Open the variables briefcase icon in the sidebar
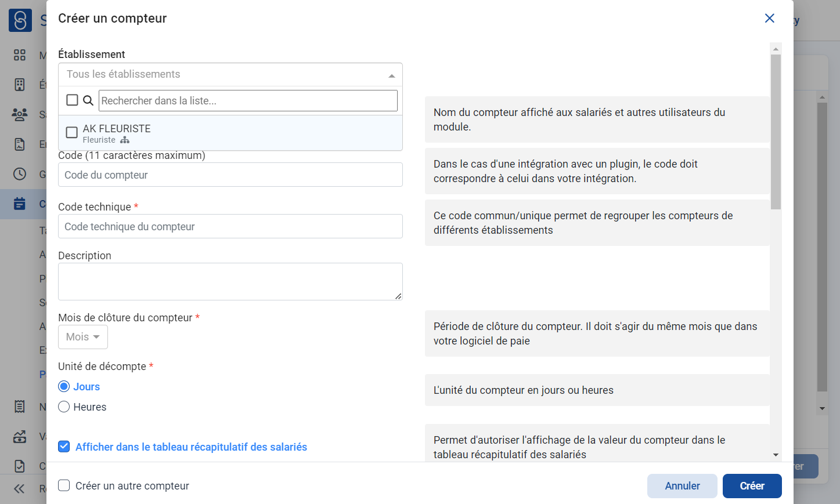840x504 pixels. (20, 436)
